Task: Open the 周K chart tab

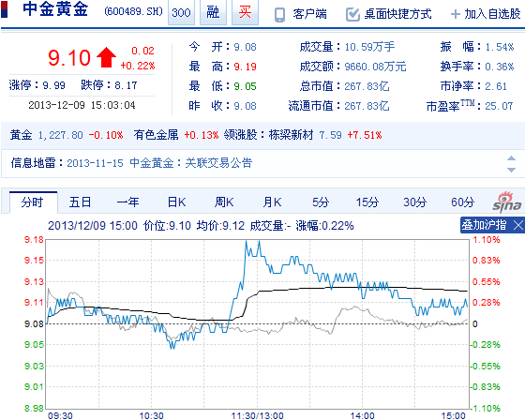Action: pyautogui.click(x=224, y=202)
